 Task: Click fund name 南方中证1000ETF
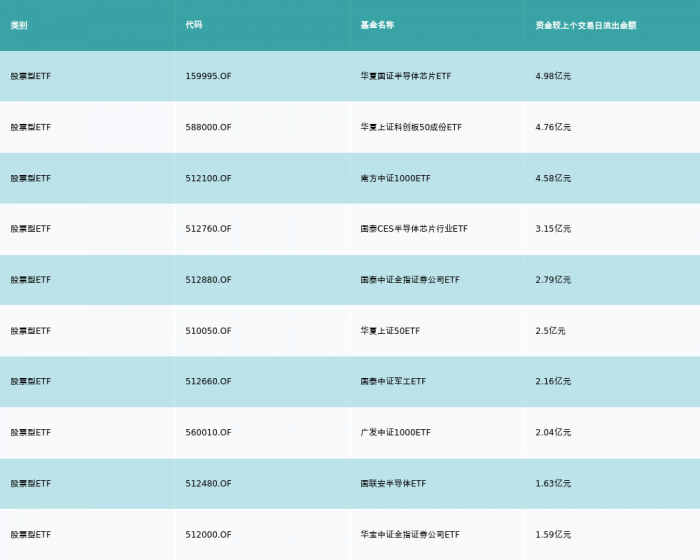396,178
